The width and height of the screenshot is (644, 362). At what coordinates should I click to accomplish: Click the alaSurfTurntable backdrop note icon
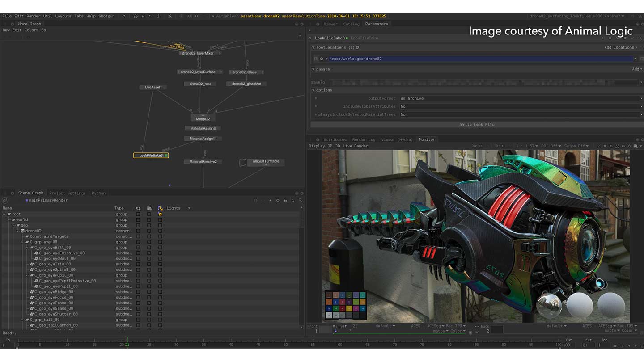tap(243, 162)
